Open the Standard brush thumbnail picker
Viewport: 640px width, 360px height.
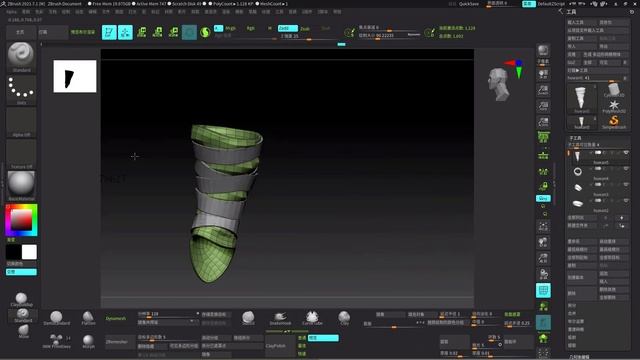21,57
